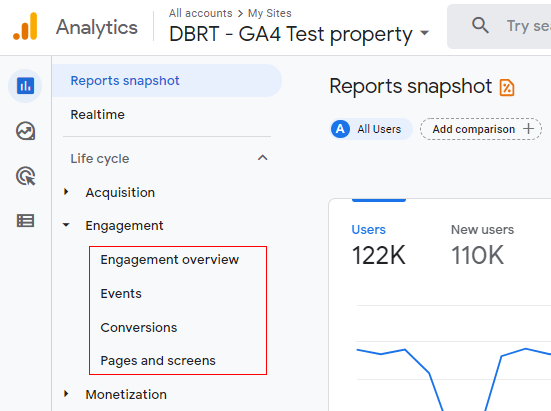Click the Life cycle section label
Screen dimensions: 551x411
(x=100, y=158)
